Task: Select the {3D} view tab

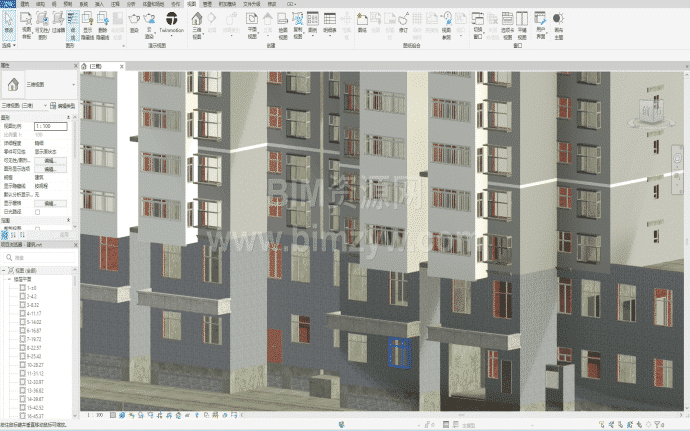Action: 98,66
